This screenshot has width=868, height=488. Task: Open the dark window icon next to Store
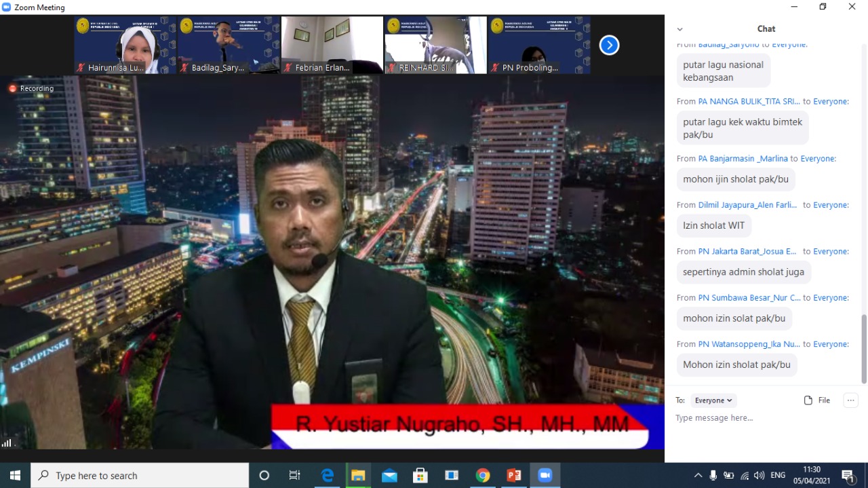(x=452, y=475)
